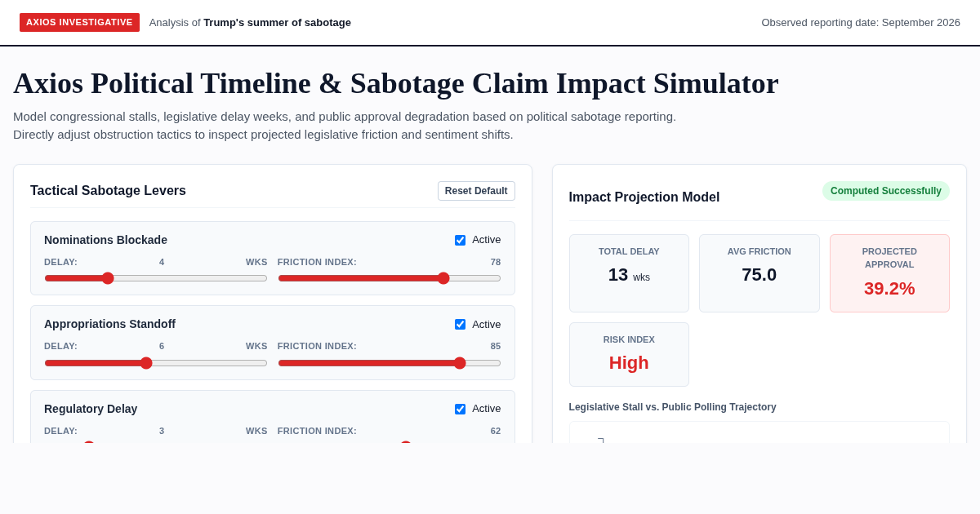Click 'Trump's summer of sabotage' text
The image size is (980, 514).
[x=278, y=23]
